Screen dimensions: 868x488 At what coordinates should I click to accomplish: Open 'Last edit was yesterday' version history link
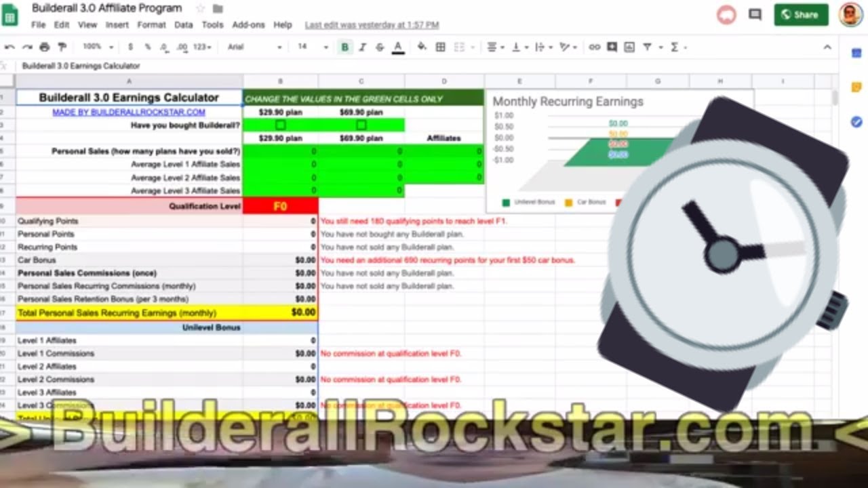coord(372,25)
